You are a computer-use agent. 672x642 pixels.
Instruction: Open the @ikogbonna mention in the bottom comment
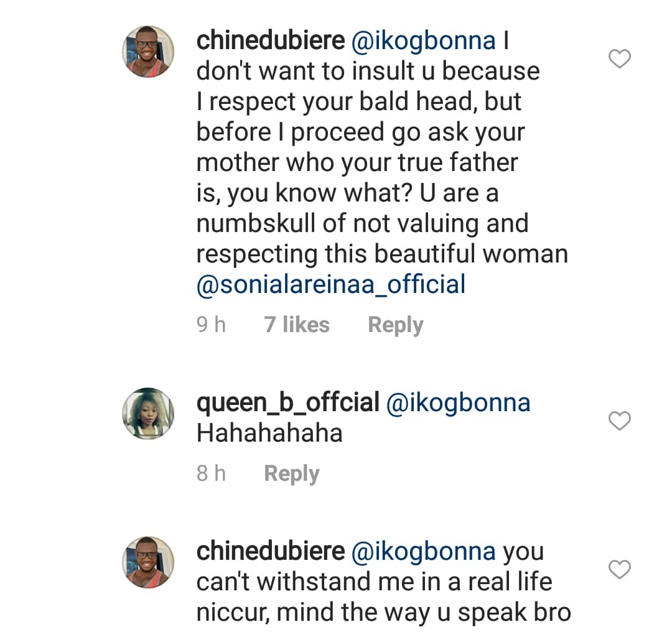[x=423, y=551]
